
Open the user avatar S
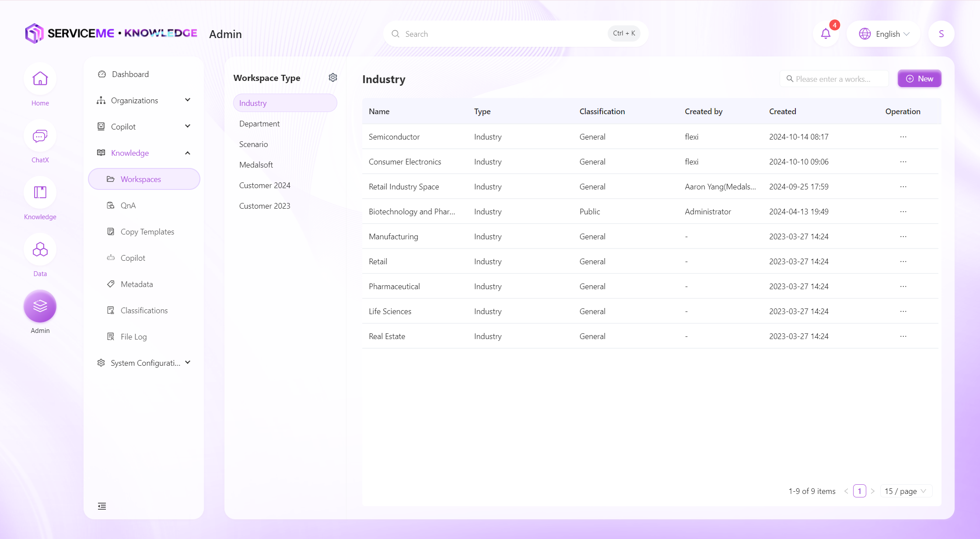941,34
